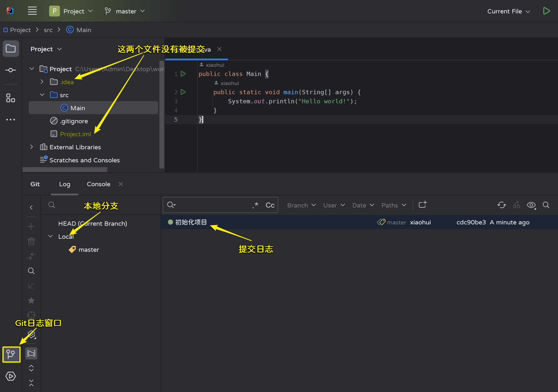Expand the .idea folder
The height and width of the screenshot is (392, 558).
click(x=42, y=82)
